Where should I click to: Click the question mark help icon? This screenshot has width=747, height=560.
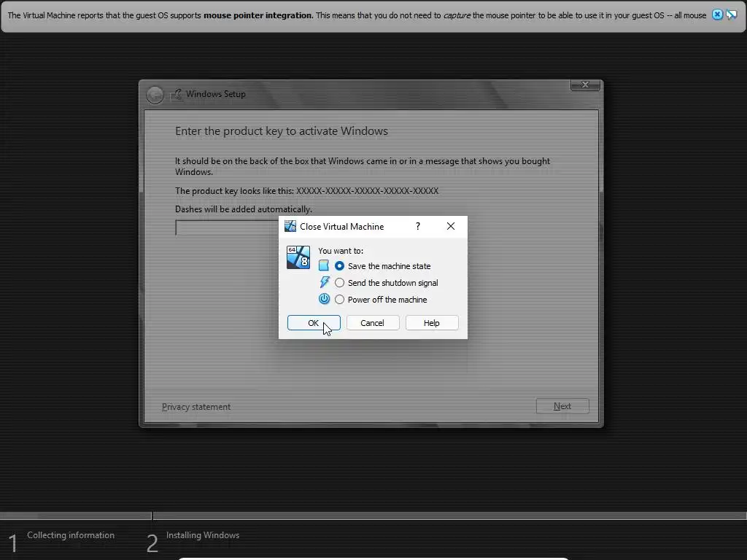tap(418, 226)
